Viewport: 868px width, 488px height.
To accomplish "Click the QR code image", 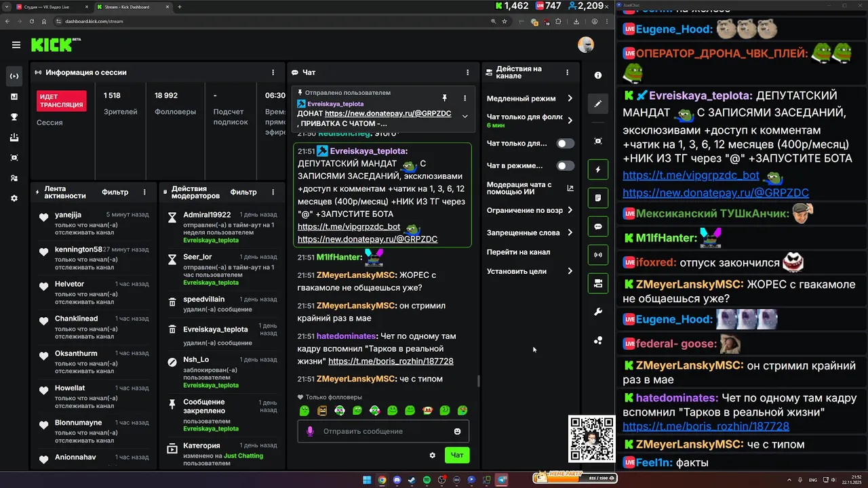I will click(x=591, y=439).
